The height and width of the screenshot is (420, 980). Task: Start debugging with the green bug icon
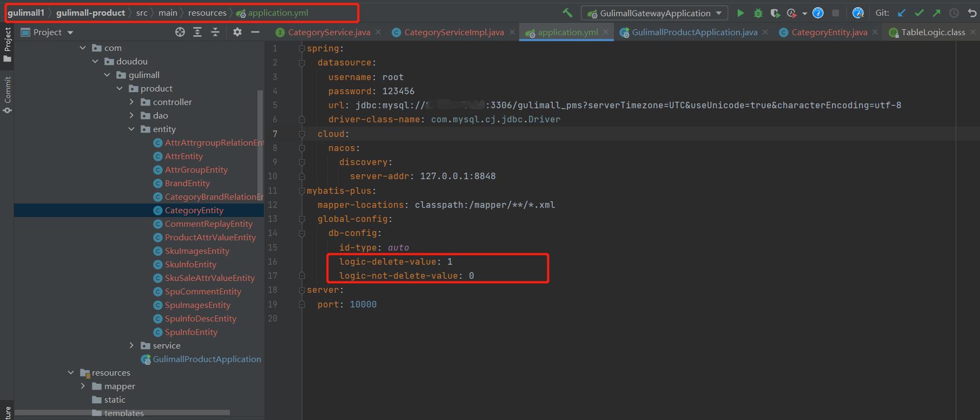(x=758, y=13)
